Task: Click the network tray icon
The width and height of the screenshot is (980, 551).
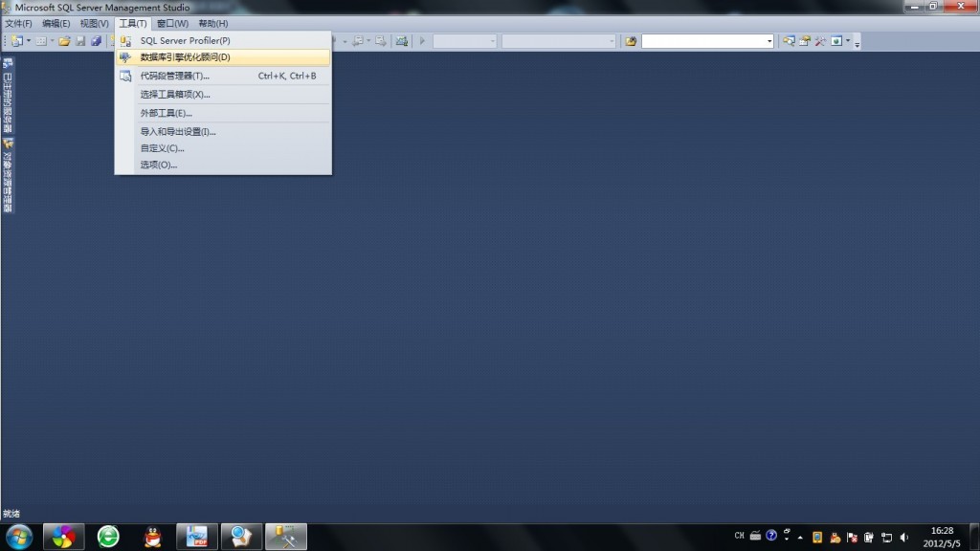Action: click(x=886, y=538)
